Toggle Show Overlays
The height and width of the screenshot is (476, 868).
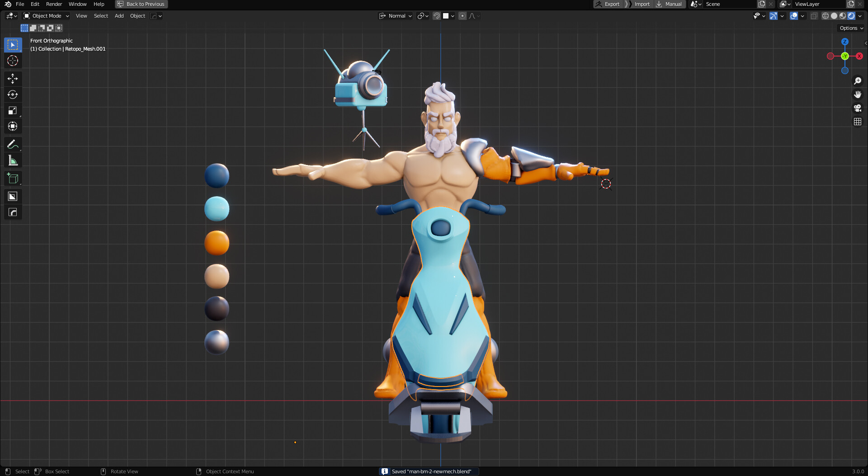(x=794, y=15)
